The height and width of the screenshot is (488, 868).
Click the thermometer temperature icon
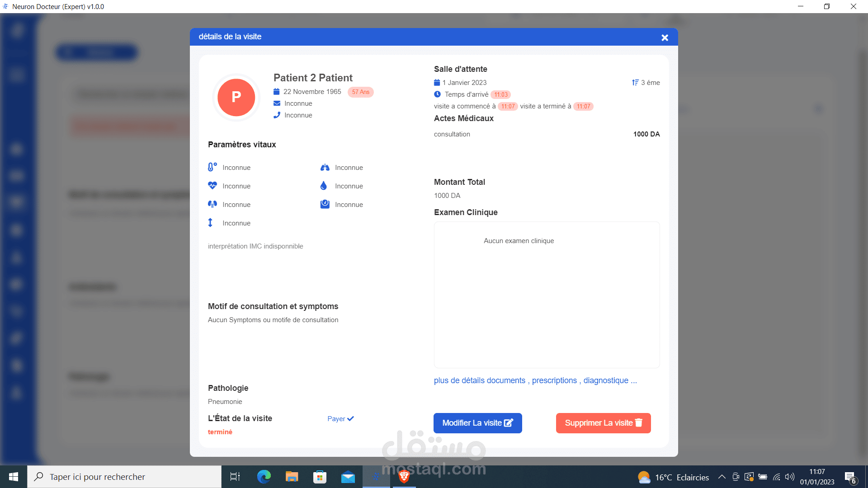point(212,167)
